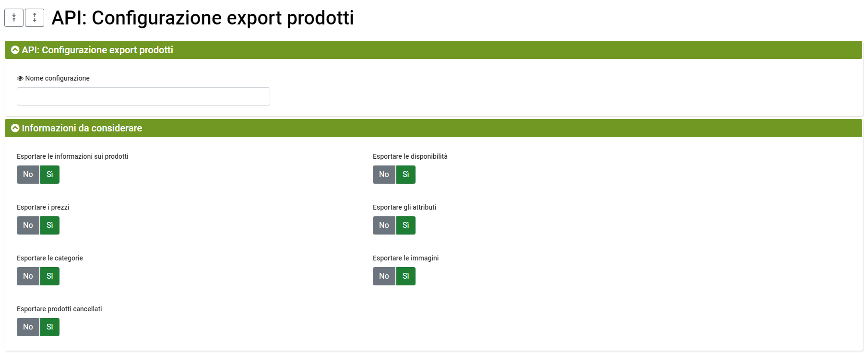Set Esportare le informazioni sui prodotti to No
This screenshot has width=868, height=353.
(28, 175)
